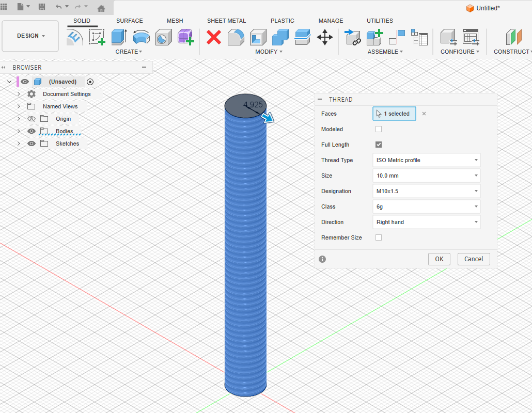This screenshot has width=532, height=413.
Task: Click the Redo arrow
Action: pyautogui.click(x=77, y=7)
